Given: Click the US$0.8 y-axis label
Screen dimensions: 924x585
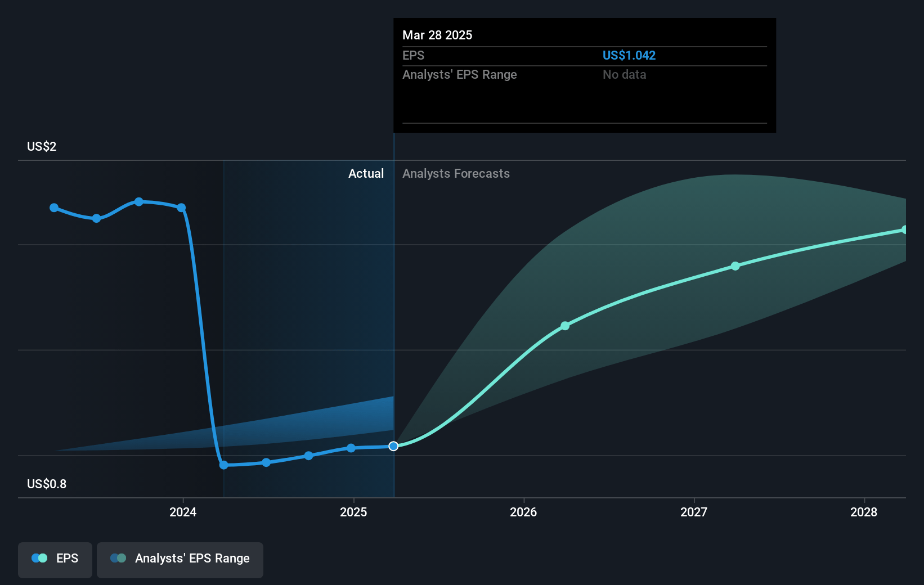Looking at the screenshot, I should click(47, 484).
